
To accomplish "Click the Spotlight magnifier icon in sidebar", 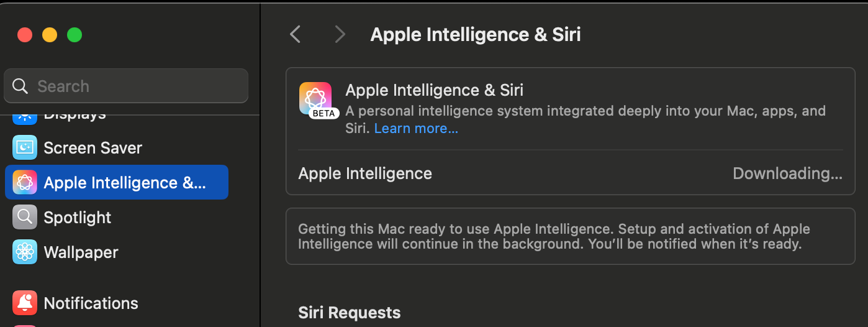I will tap(25, 218).
